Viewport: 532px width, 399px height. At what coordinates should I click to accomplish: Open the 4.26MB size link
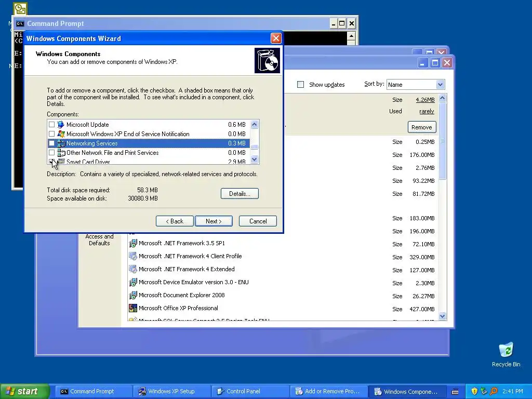(x=425, y=100)
